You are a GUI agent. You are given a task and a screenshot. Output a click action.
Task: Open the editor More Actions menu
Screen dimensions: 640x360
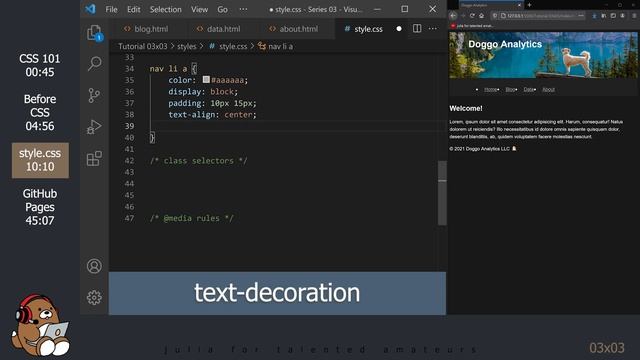click(433, 29)
